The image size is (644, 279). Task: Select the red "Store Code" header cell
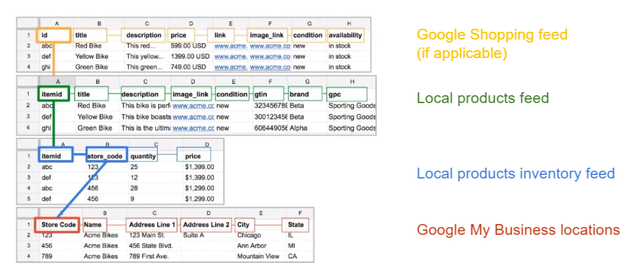click(x=59, y=225)
